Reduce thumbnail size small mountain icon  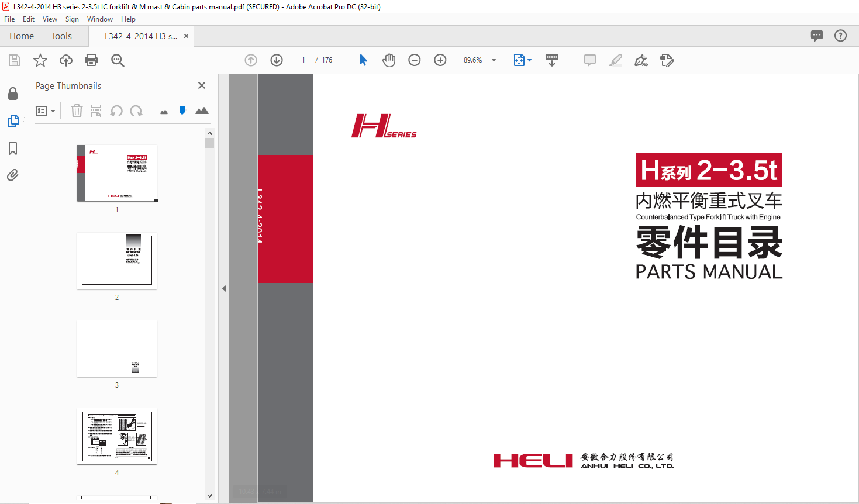(164, 112)
